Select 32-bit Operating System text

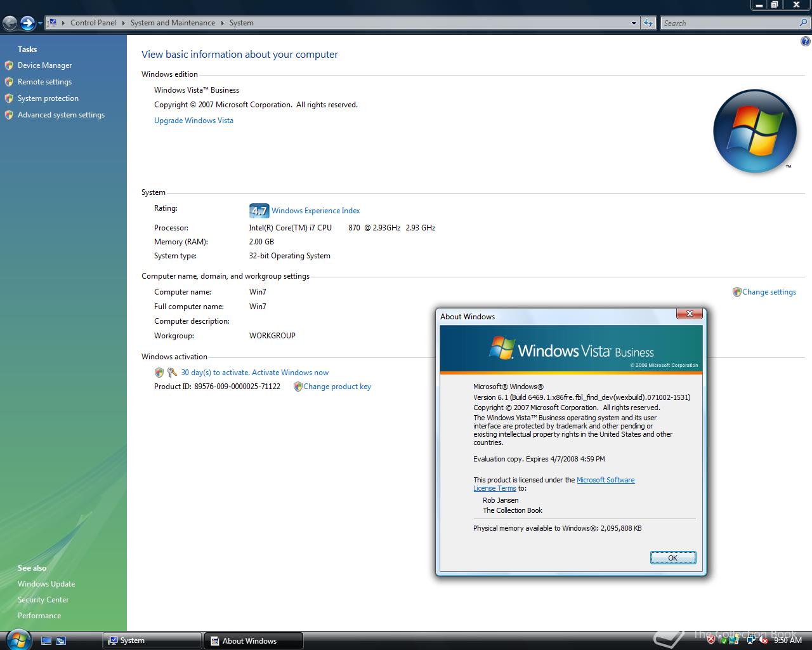point(289,256)
